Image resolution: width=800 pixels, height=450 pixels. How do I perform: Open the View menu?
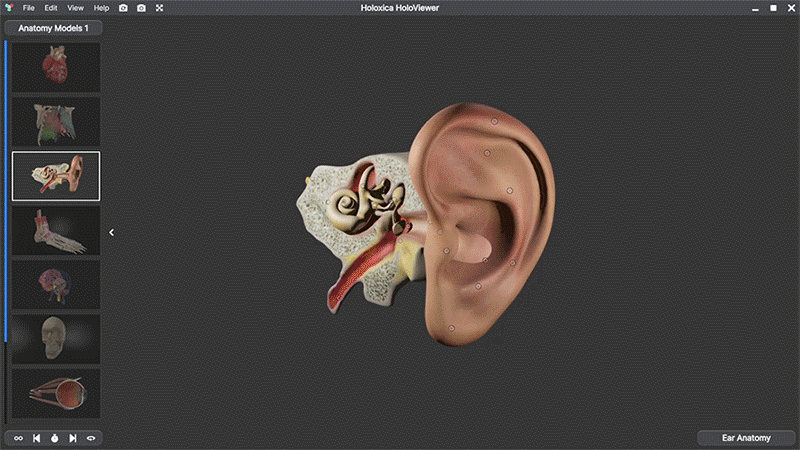pos(76,8)
